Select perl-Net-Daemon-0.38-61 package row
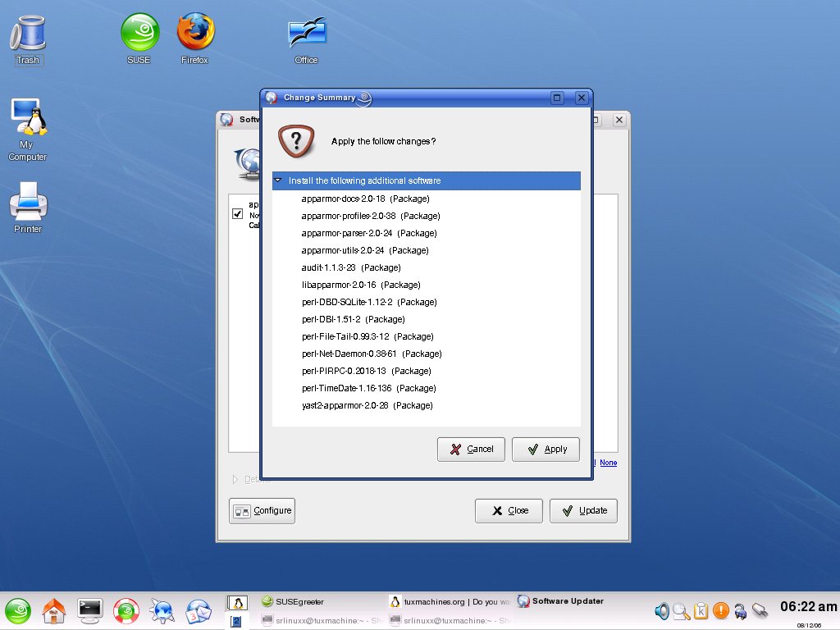 pos(426,354)
